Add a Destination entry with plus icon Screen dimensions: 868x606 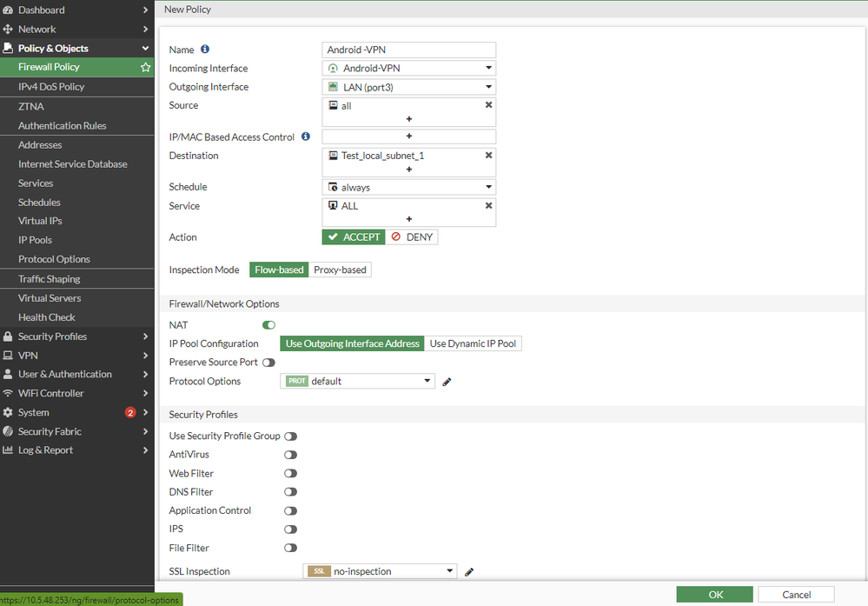pos(409,169)
